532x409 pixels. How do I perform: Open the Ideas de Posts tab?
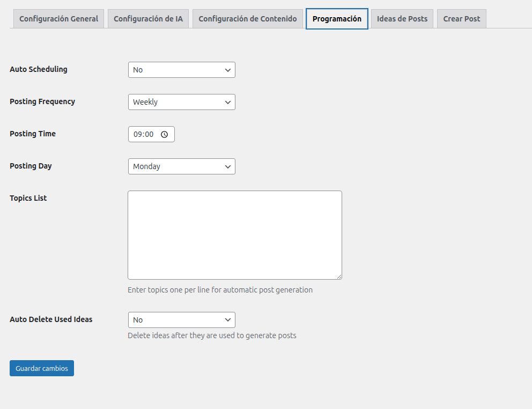coord(402,19)
